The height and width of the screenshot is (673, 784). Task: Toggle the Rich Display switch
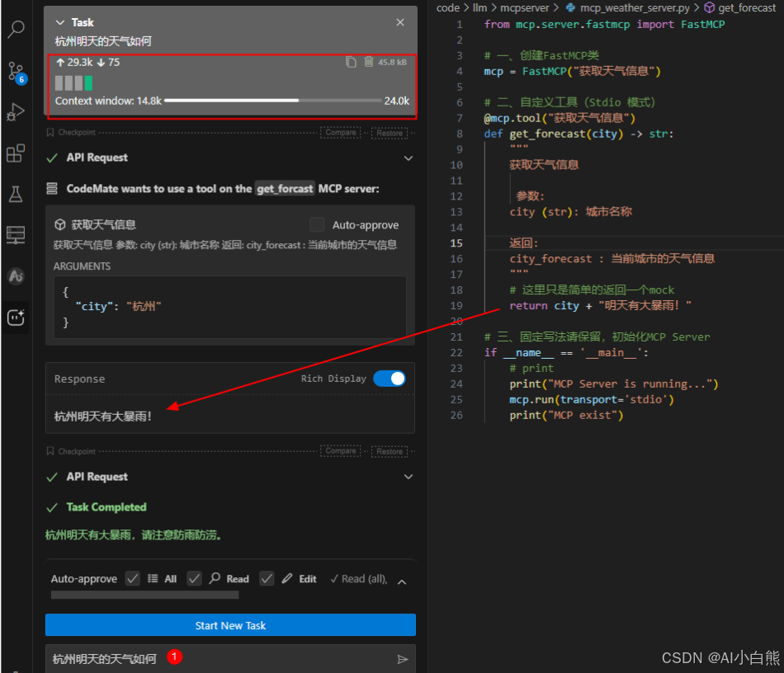[390, 379]
